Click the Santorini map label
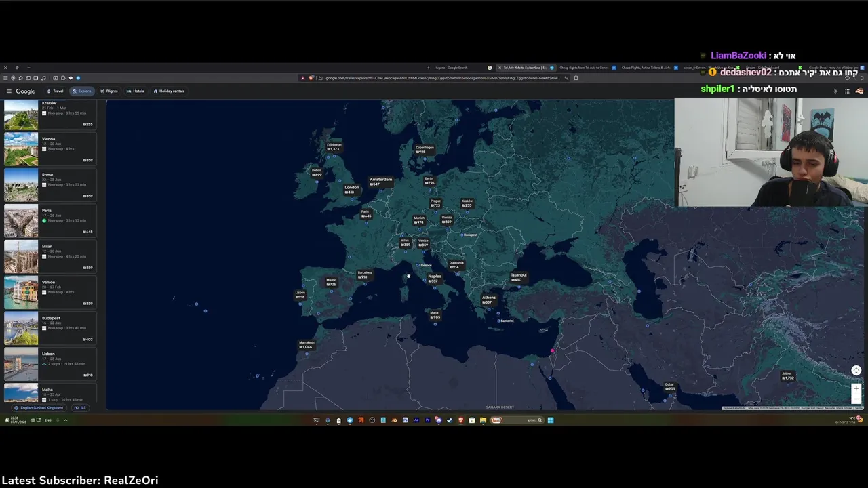Viewport: 868px width, 488px height. coord(505,321)
